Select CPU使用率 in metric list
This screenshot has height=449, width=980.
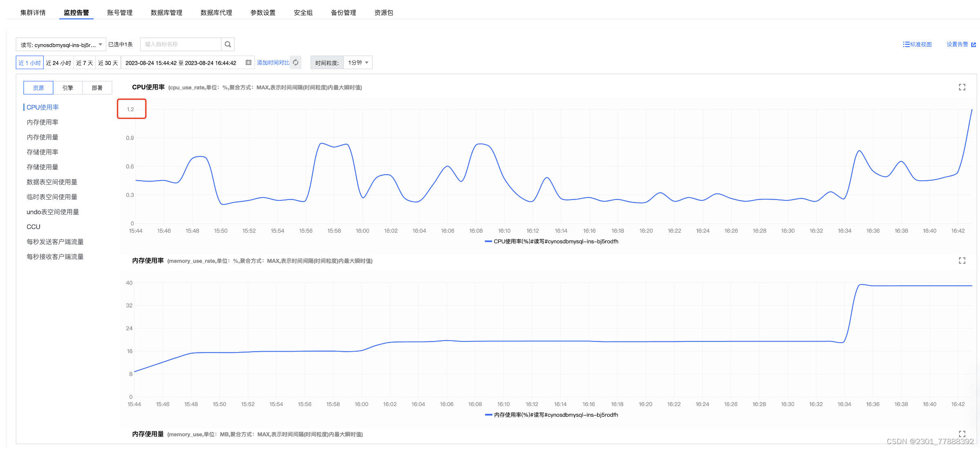pyautogui.click(x=43, y=107)
